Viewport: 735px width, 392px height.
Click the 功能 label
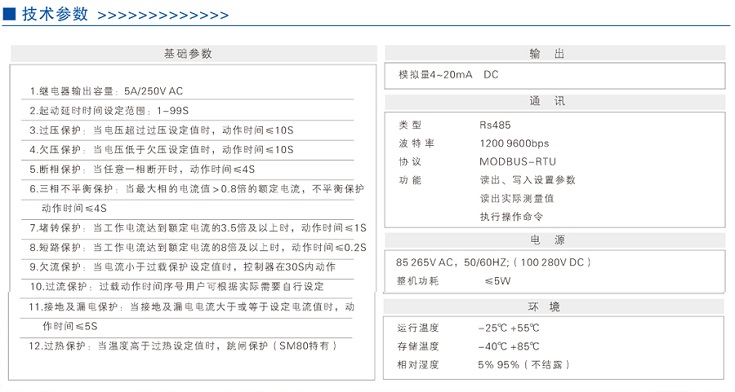410,180
